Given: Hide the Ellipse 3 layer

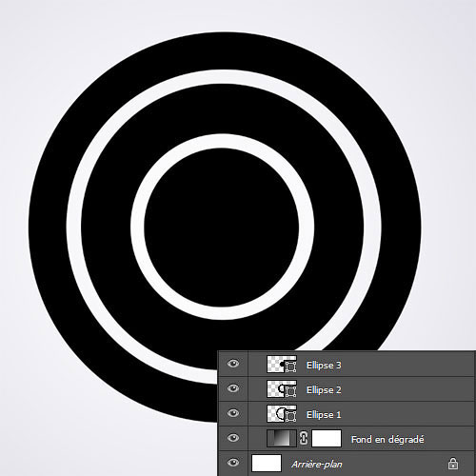Looking at the screenshot, I should (x=233, y=364).
